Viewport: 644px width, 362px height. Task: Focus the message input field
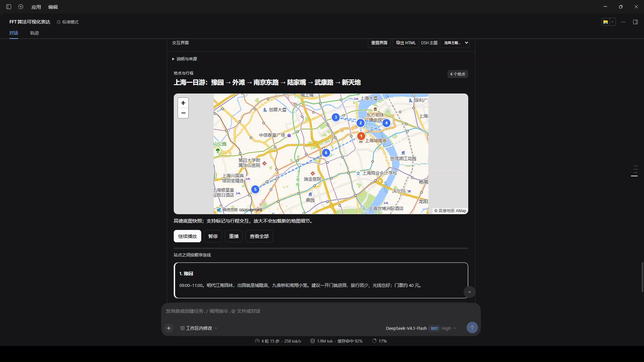click(x=321, y=311)
